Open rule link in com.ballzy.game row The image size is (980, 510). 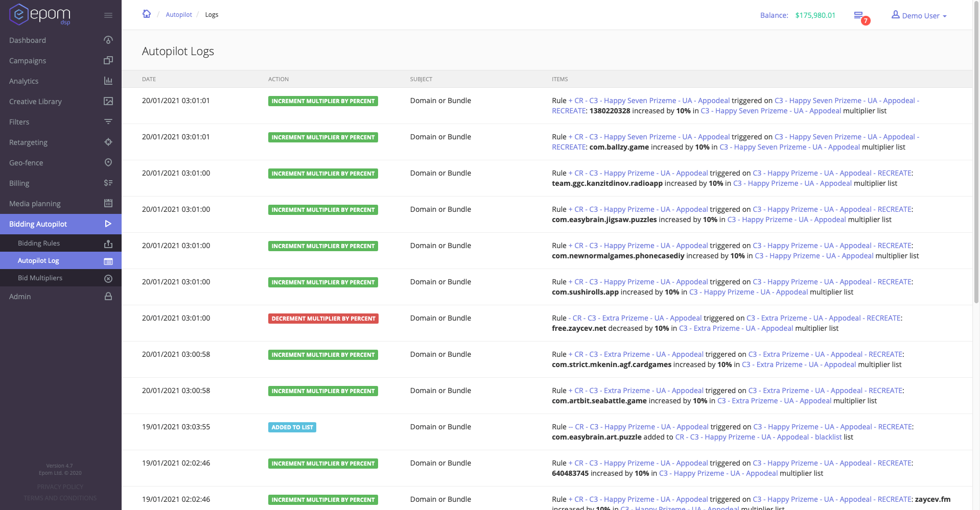tap(649, 137)
